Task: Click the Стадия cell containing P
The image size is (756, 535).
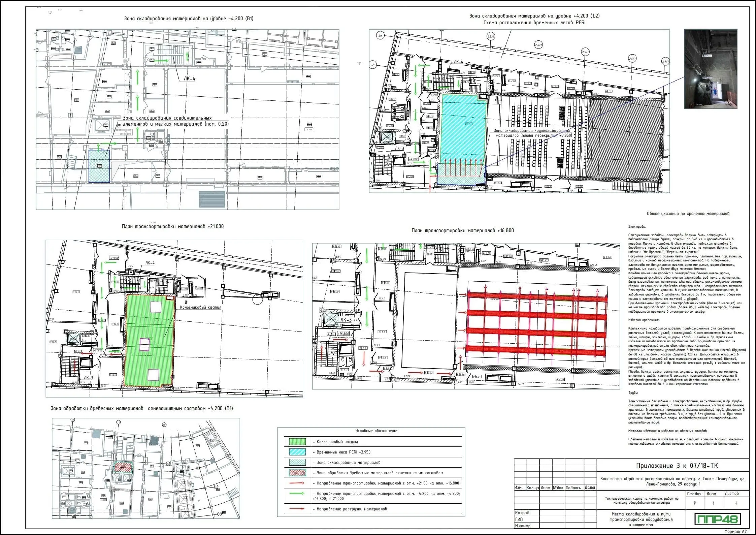Action: [695, 503]
